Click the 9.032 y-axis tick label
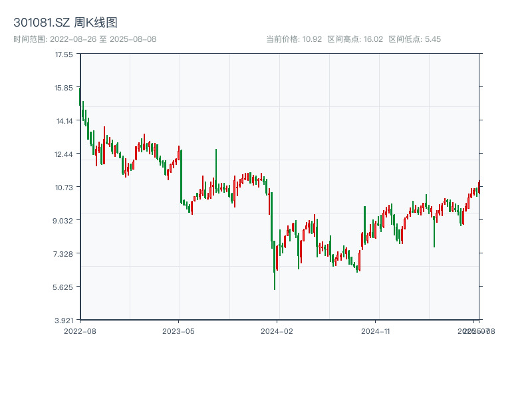The width and height of the screenshot is (532, 399). 64,221
